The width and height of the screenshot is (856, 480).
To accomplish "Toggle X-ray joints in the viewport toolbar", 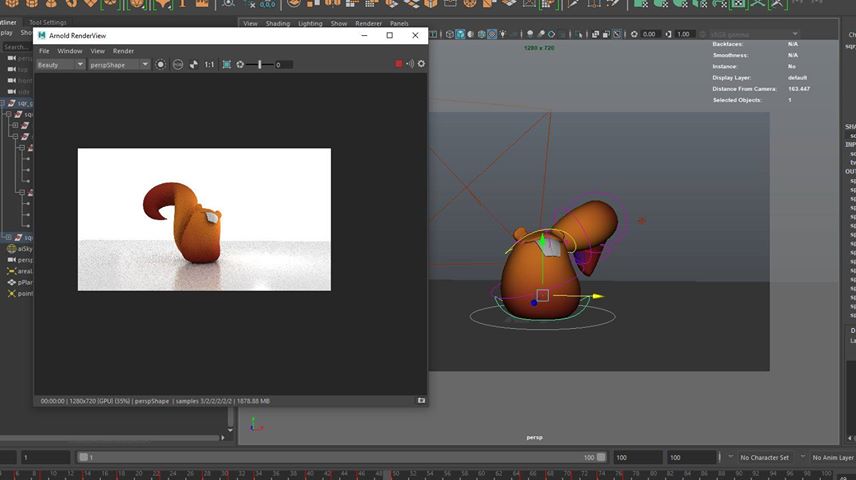I will point(617,34).
